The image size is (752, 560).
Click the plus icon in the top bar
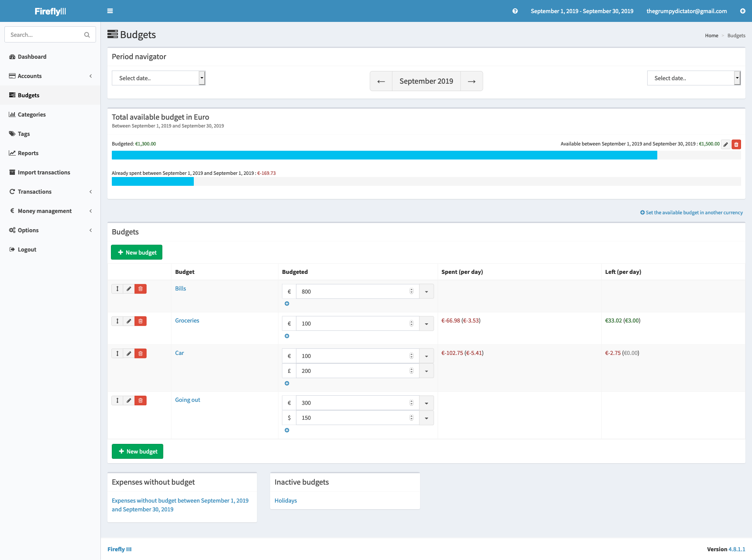[742, 11]
